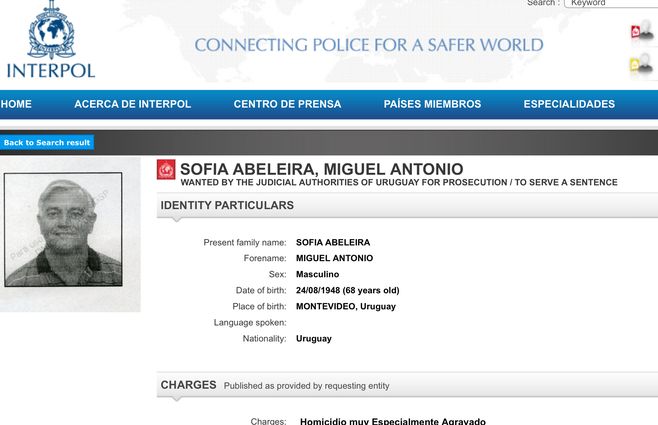Viewport: 658px width, 425px height.
Task: Click CONNECTING POLICE FOR A SAFER WORLD banner
Action: click(369, 45)
